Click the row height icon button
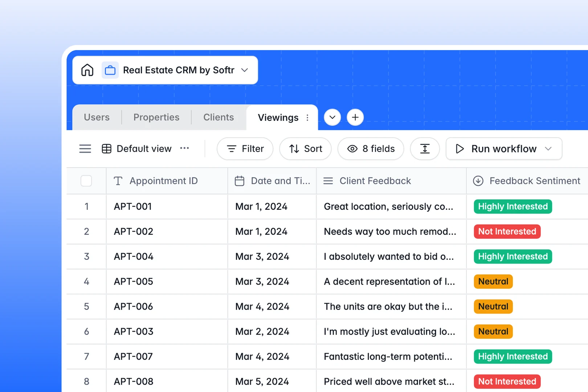 425,149
